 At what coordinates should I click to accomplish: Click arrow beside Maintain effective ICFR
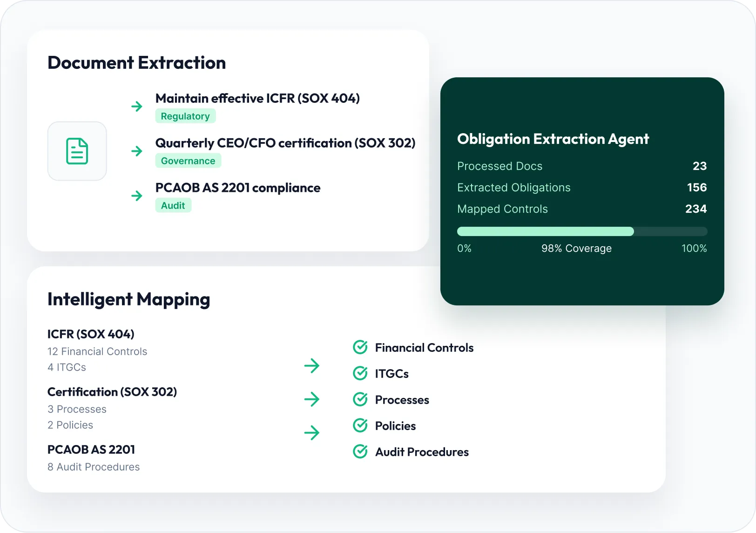pos(137,107)
